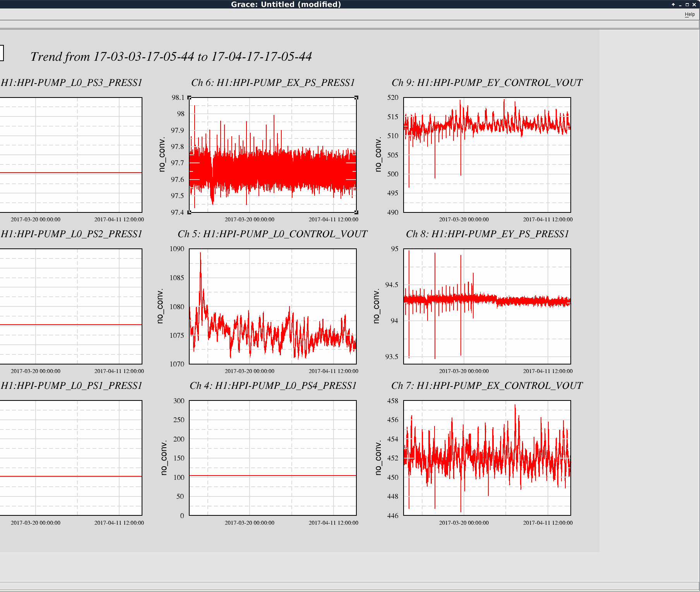Click title 'Ch 6: H1:HPI-PUMP_EX_PS_PRESS1'
Viewport: 700px width, 592px height.
coord(273,83)
